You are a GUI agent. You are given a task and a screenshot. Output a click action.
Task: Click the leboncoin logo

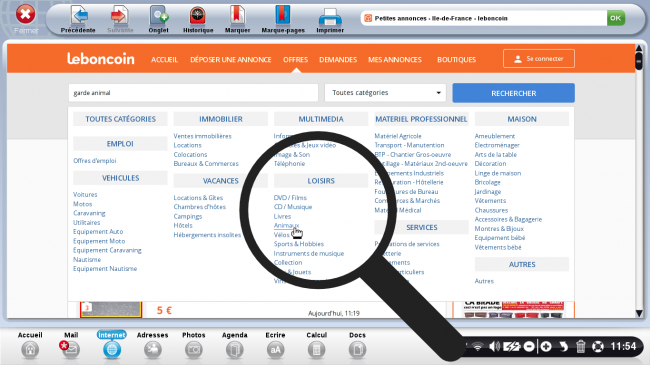[x=101, y=58]
